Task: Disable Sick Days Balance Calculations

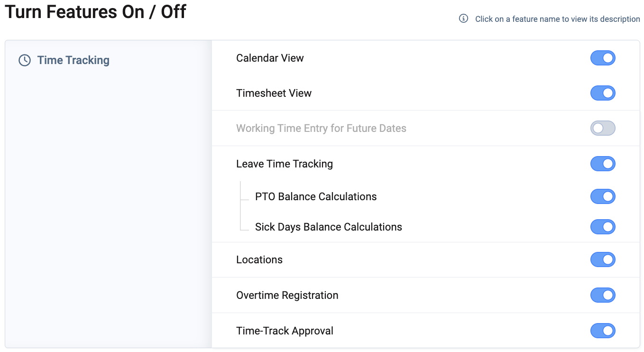Action: point(603,227)
